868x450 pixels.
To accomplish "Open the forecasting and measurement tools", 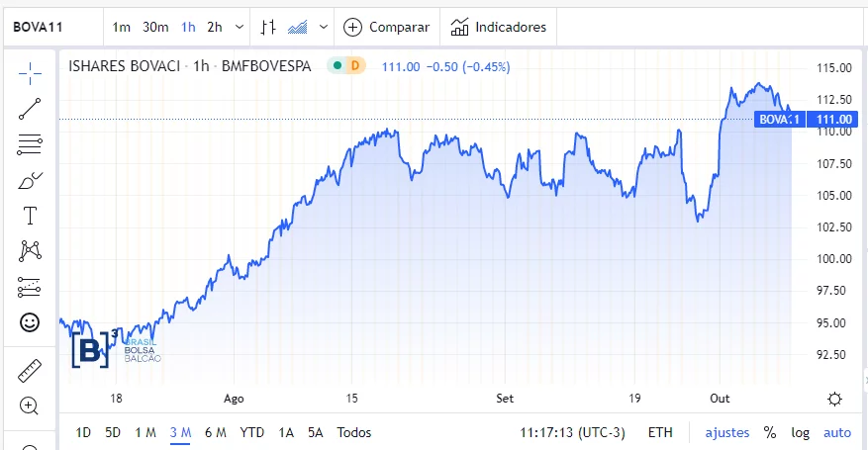I will click(x=30, y=287).
